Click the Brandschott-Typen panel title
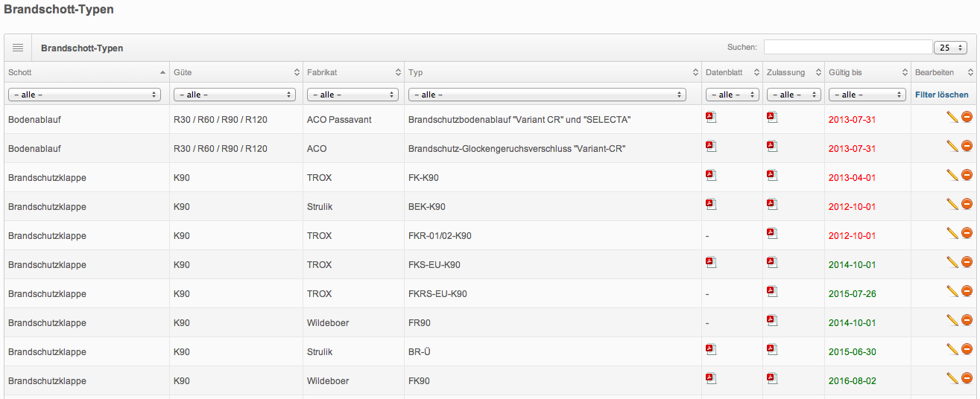This screenshot has height=399, width=980. [x=82, y=48]
